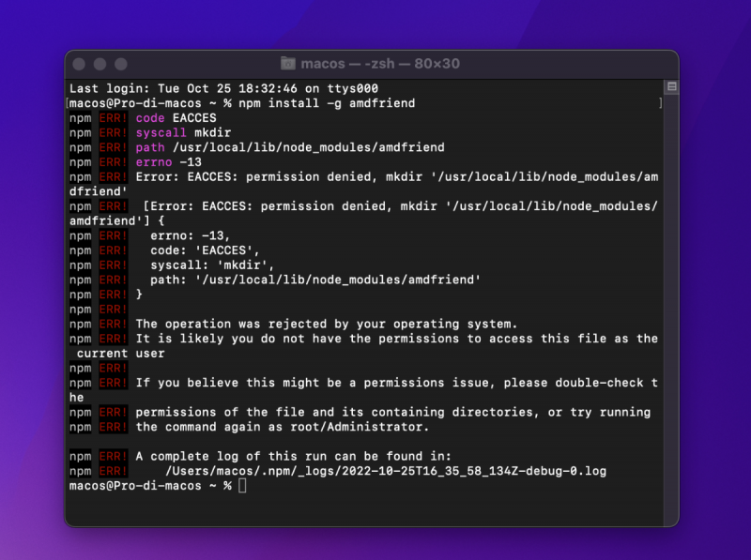751x560 pixels.
Task: Click the "amdfriend'] {" wrapped line
Action: 116,221
